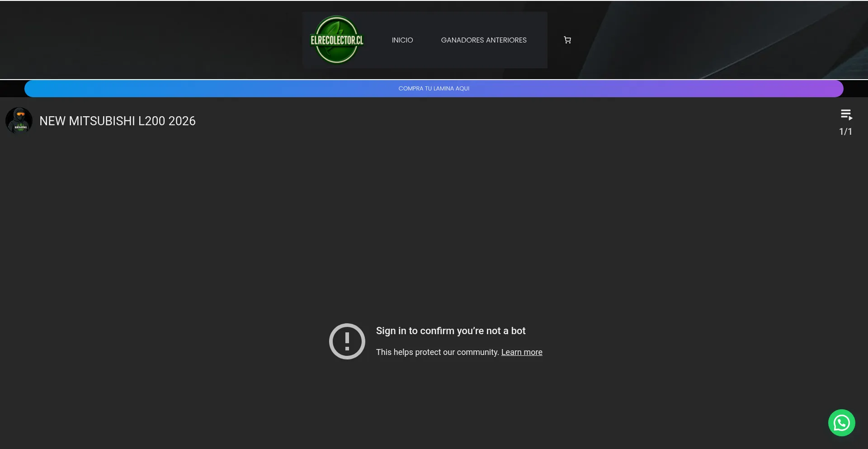Click the blank header area left of the logo
The width and height of the screenshot is (868, 449).
pyautogui.click(x=149, y=40)
